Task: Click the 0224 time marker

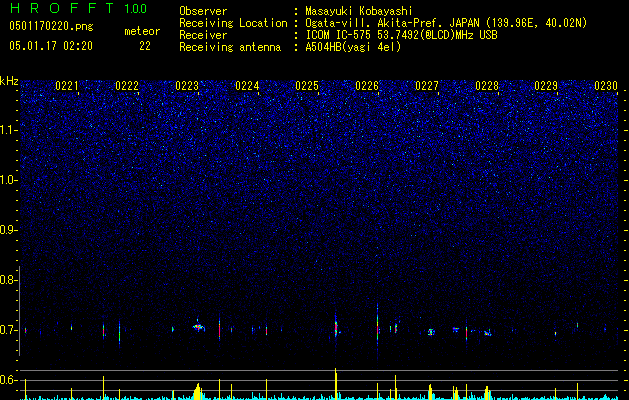Action: (x=247, y=86)
